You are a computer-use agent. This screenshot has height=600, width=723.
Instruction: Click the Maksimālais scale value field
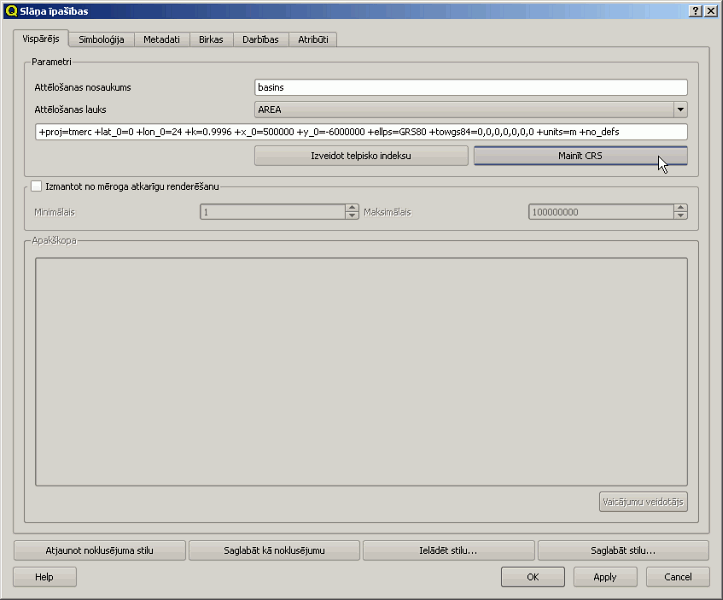pyautogui.click(x=601, y=212)
